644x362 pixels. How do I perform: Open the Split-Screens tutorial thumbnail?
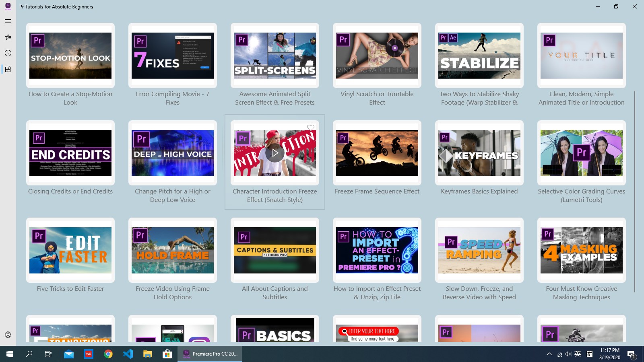[x=275, y=56]
